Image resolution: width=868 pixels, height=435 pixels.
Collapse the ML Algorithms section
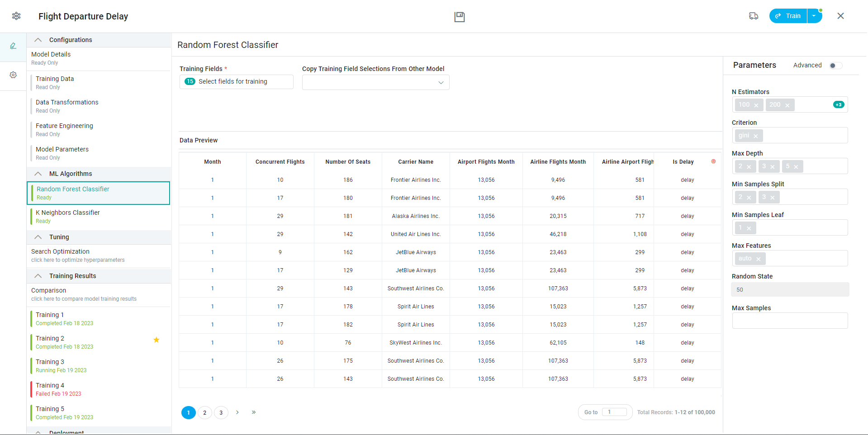pos(38,174)
